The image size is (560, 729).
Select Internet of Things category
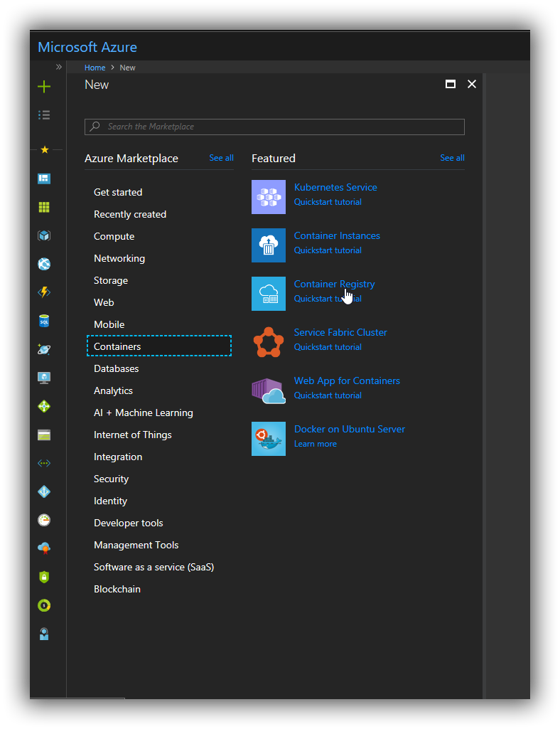133,435
